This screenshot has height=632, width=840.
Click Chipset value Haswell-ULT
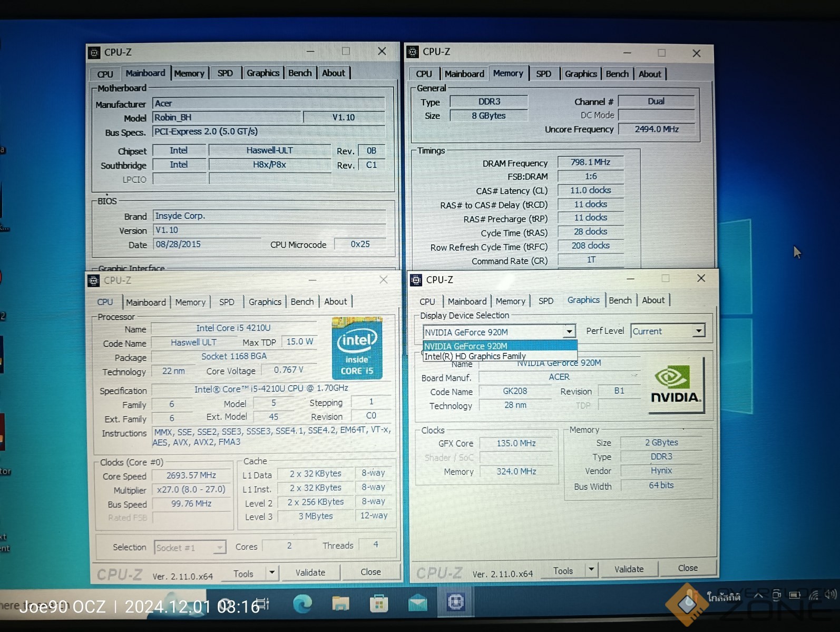click(269, 151)
